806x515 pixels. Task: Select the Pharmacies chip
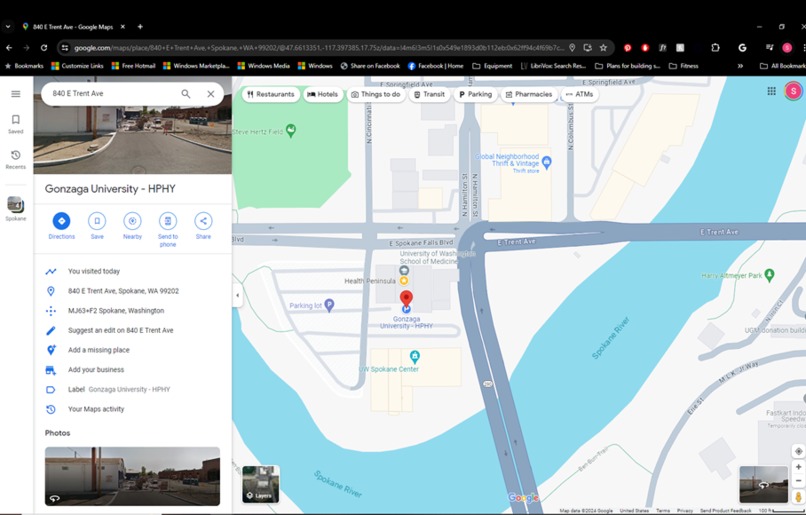coord(529,95)
